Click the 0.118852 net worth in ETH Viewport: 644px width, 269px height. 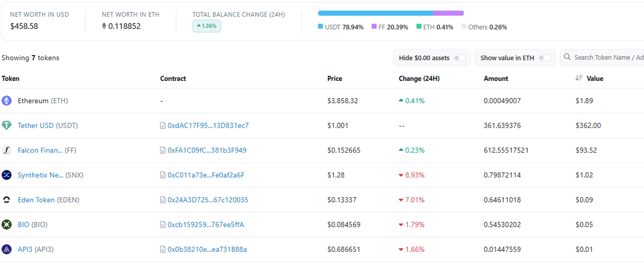(125, 26)
